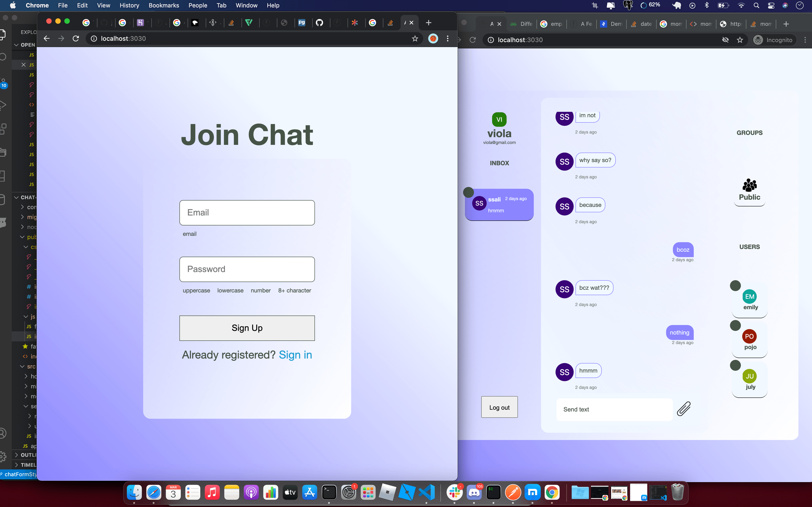
Task: Open the People menu in the menu bar
Action: click(198, 5)
